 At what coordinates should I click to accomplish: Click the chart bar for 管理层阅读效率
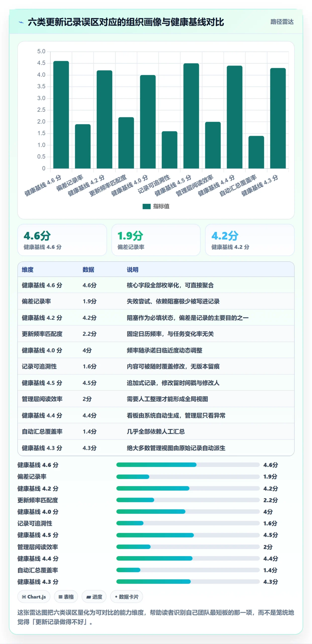click(213, 145)
